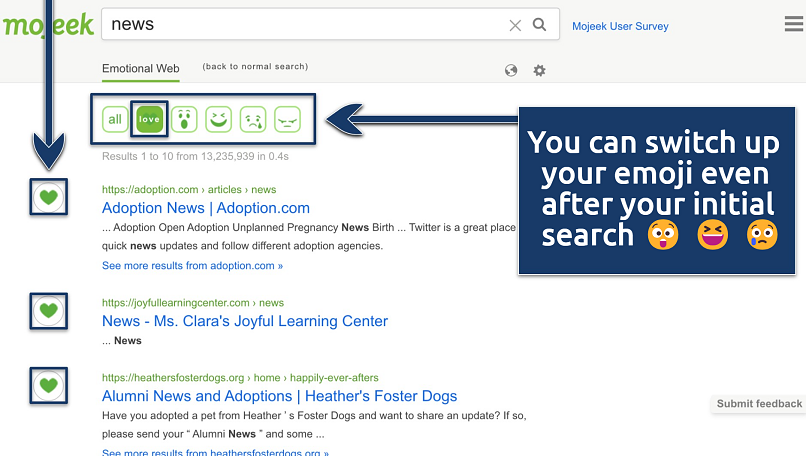Click the magnifying glass search button
Screen dimensions: 806x456
(540, 25)
